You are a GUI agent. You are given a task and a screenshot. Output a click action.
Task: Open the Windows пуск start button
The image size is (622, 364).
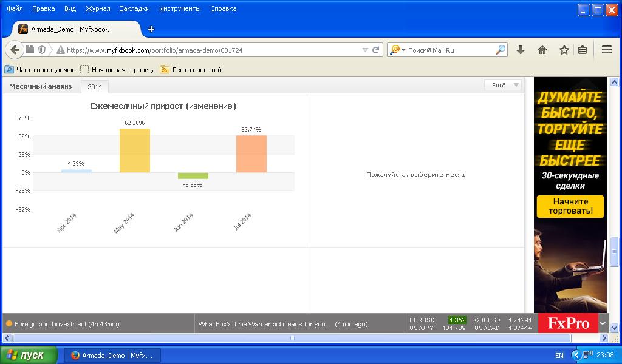click(x=29, y=356)
